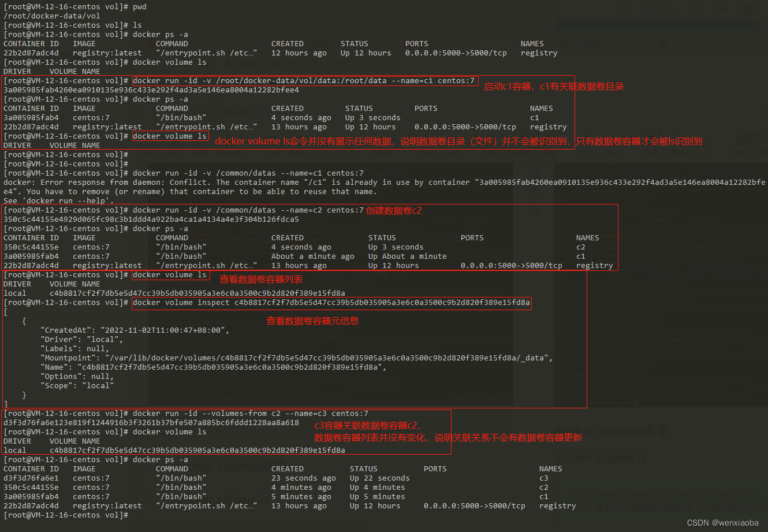Click the "Mountpoint" path value

tap(327, 358)
